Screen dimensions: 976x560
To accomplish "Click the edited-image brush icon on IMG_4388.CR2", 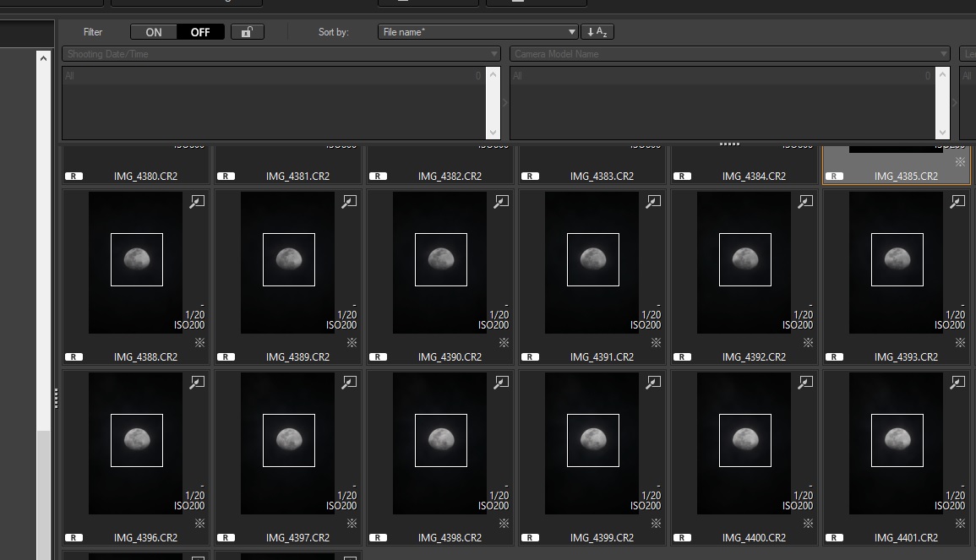I will click(x=196, y=202).
